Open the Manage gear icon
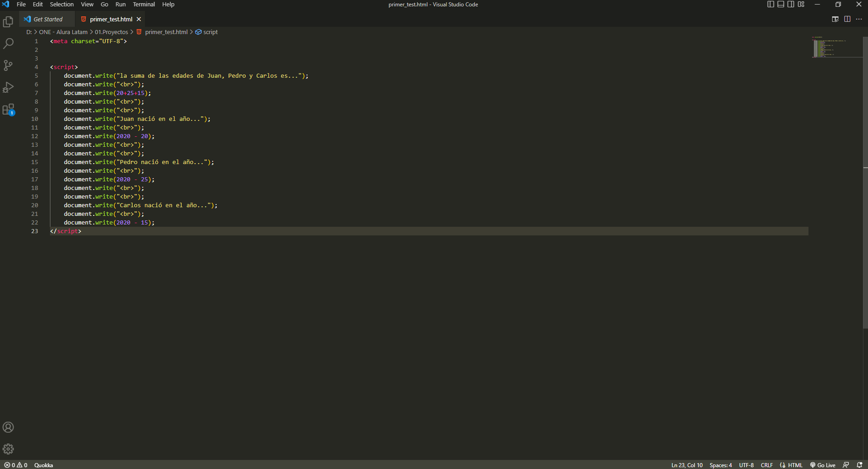 tap(8, 449)
